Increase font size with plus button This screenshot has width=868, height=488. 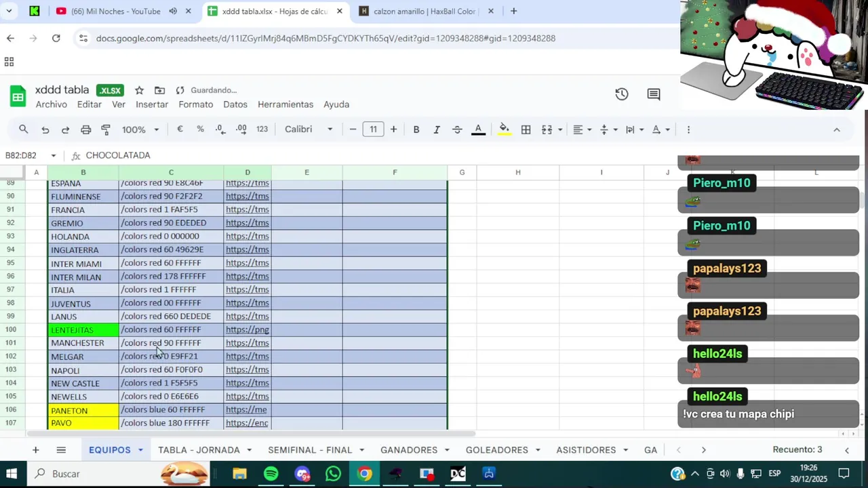393,129
